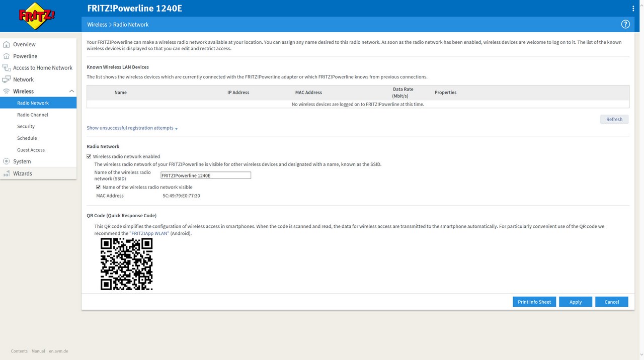Viewport: 644px width, 360px height.
Task: Click the 'No wireless devices are logged on' row
Action: tap(358, 104)
